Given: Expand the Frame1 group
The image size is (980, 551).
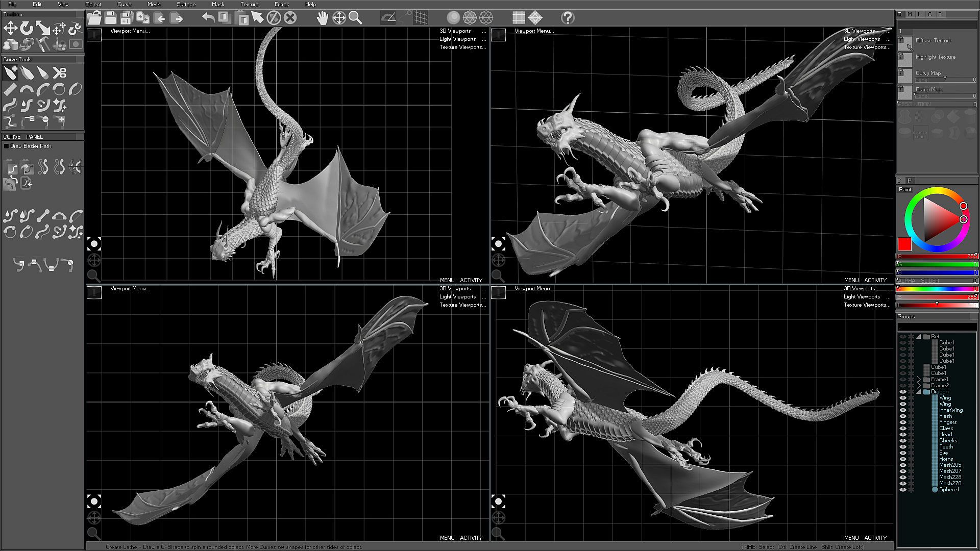Looking at the screenshot, I should click(919, 380).
